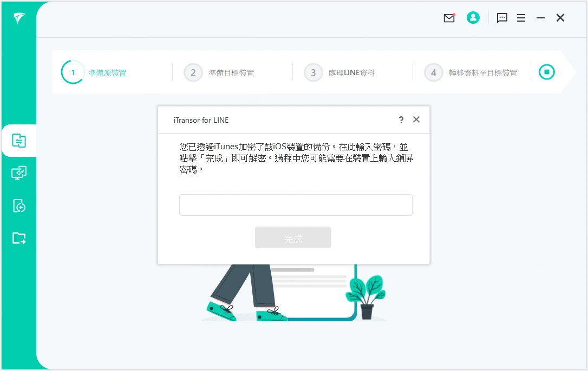The image size is (588, 371).
Task: Click step 1 準備源裝置
Action: point(94,72)
